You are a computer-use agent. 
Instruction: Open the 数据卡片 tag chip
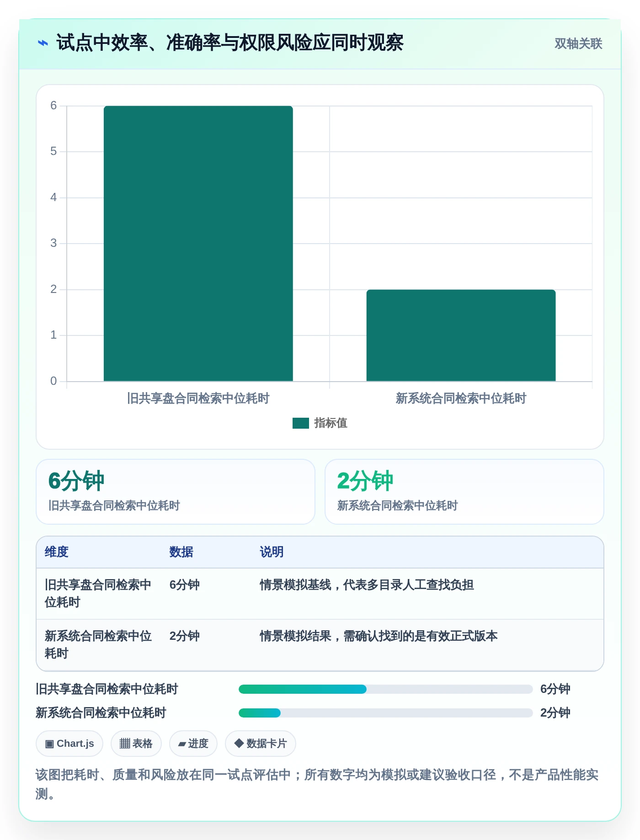[x=261, y=744]
